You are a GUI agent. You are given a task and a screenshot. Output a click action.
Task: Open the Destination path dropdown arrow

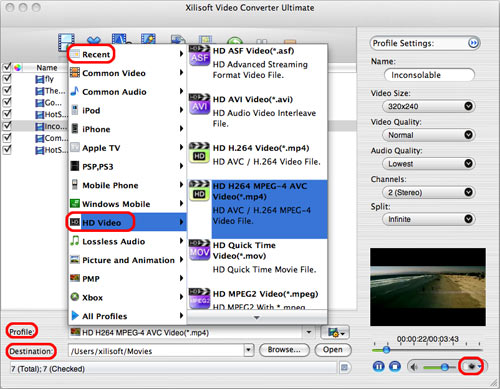(x=248, y=350)
